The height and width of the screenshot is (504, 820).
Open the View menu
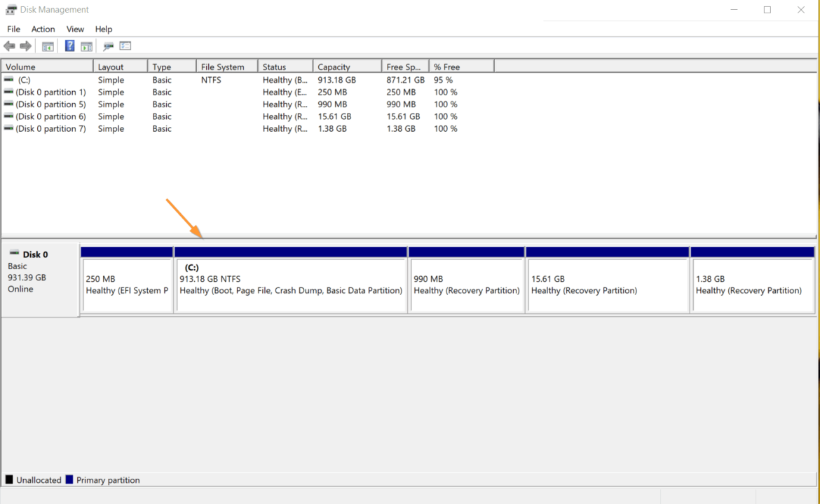(75, 29)
